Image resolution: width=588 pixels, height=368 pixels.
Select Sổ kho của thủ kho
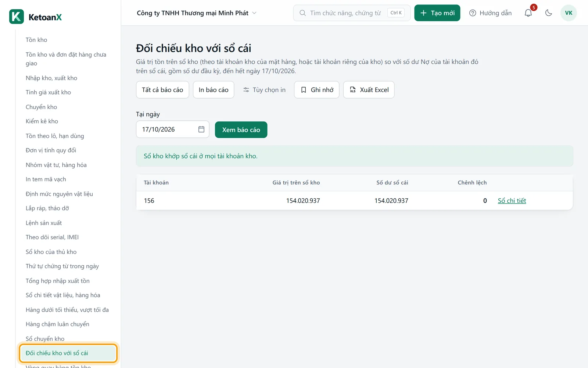pyautogui.click(x=51, y=252)
